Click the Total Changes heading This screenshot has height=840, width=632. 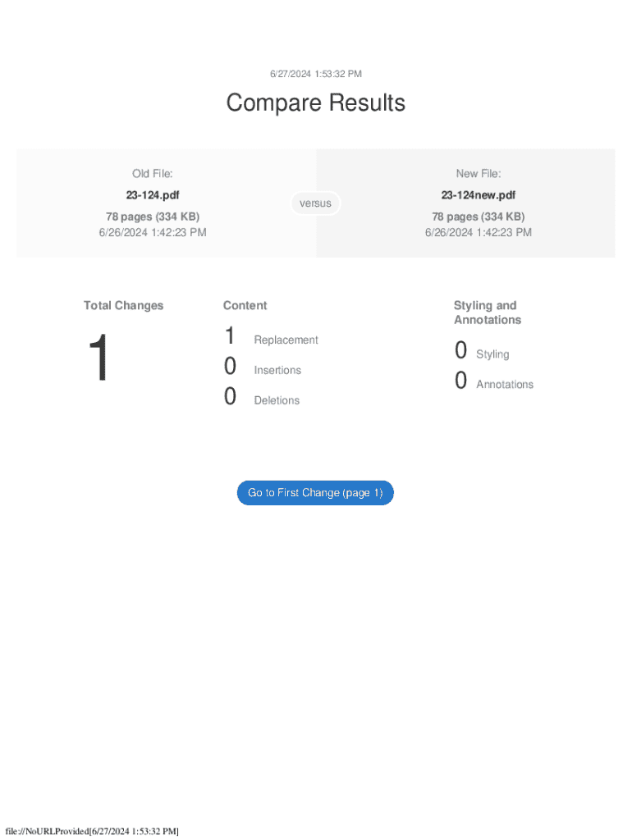click(123, 306)
